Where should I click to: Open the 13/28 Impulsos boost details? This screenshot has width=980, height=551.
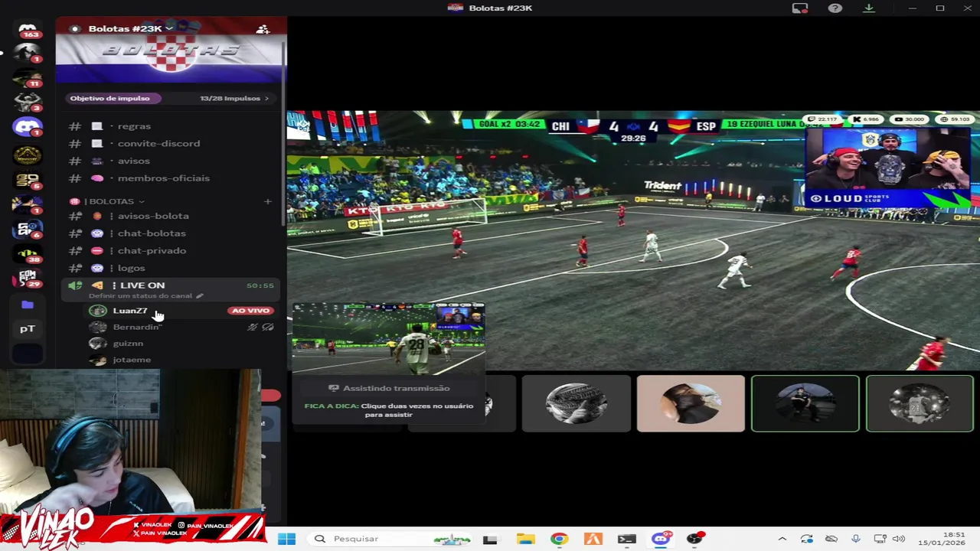pos(234,98)
